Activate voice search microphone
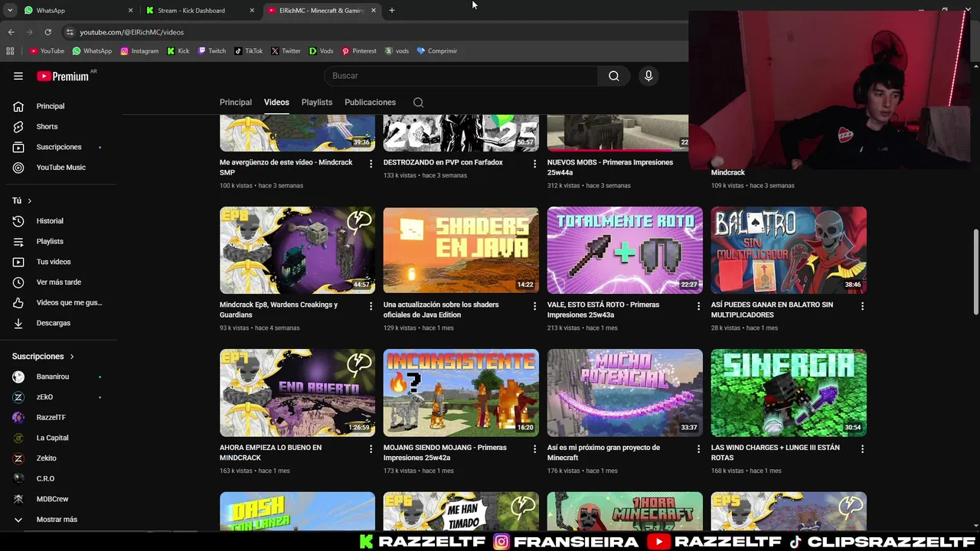980x551 pixels. point(648,76)
